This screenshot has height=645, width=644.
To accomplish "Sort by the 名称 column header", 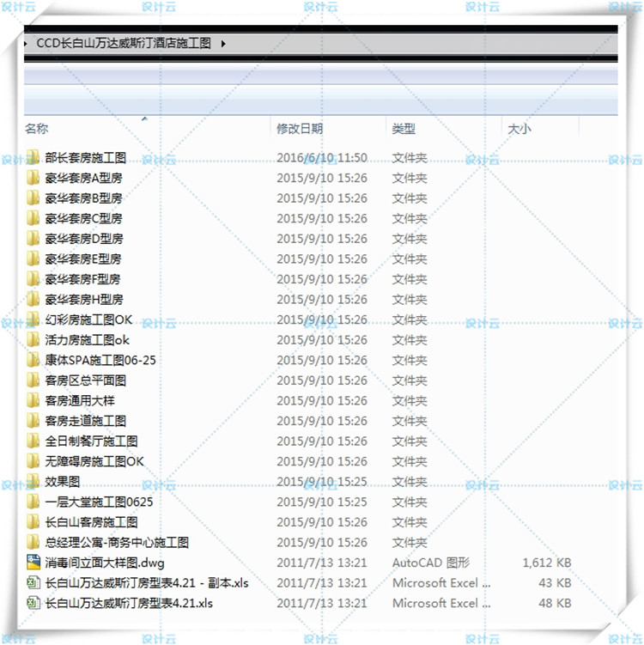I will tap(36, 129).
